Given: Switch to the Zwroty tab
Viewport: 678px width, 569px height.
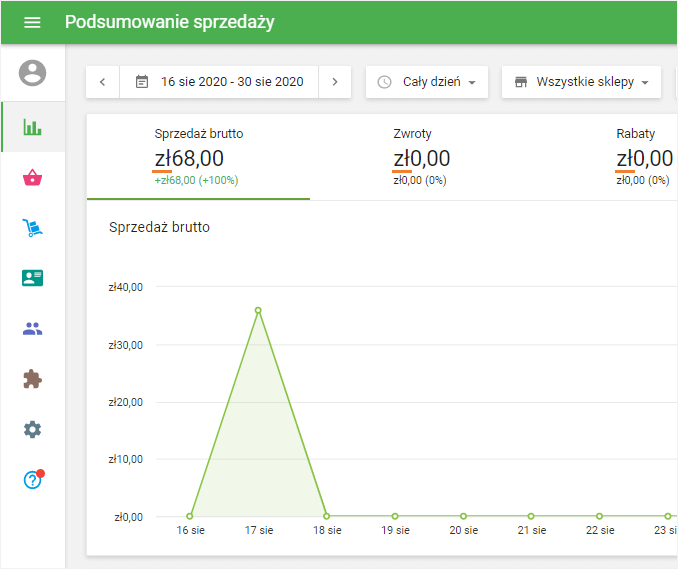Looking at the screenshot, I should (x=420, y=157).
